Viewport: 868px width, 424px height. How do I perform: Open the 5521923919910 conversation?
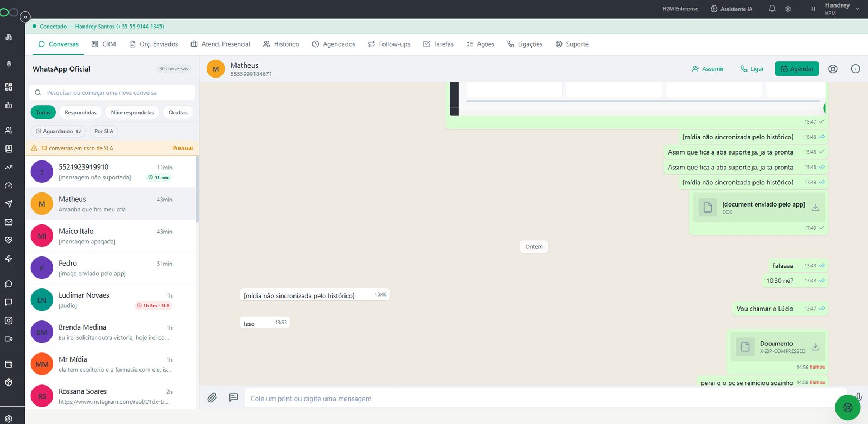pyautogui.click(x=112, y=172)
